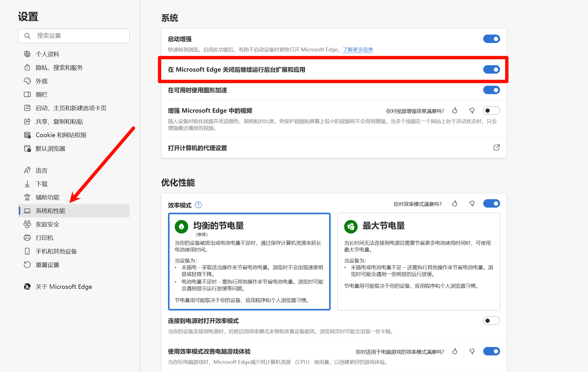Click the 家庭安全 family icon

27,224
